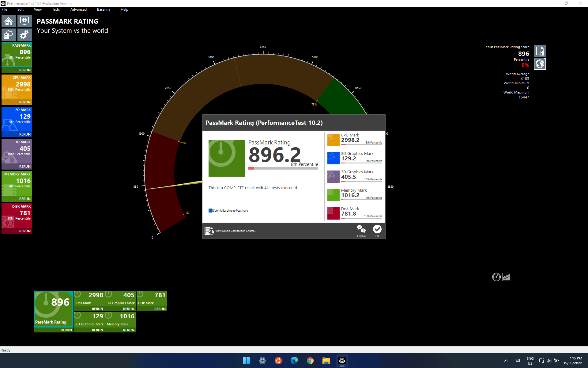Open the Advanced menu
Screen dimensions: 588x368
pyautogui.click(x=78, y=10)
